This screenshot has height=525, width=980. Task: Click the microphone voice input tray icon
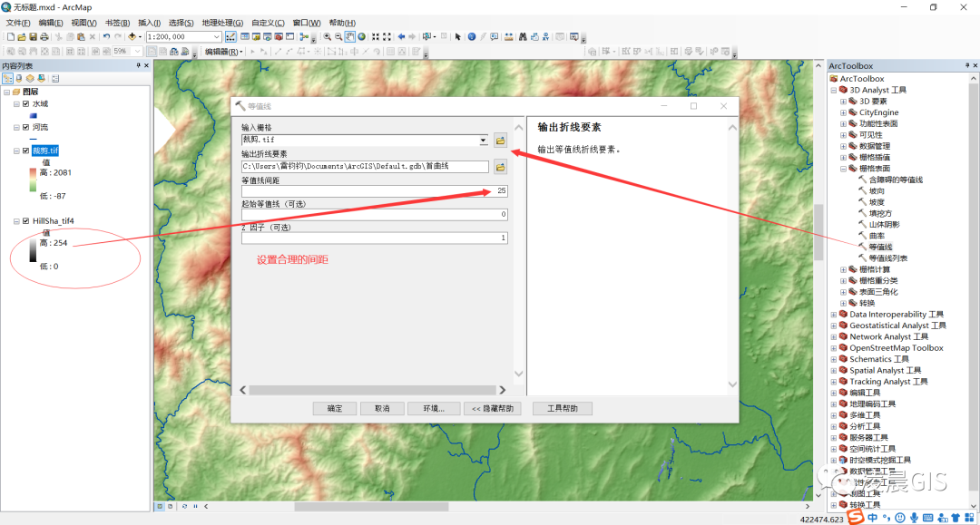click(915, 518)
